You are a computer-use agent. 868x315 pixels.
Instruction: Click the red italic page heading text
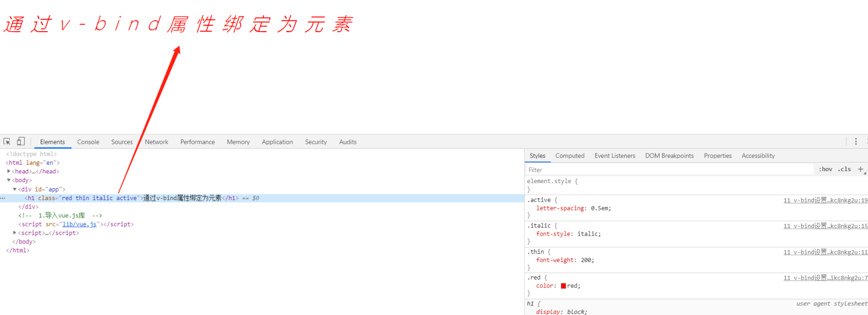(178, 24)
